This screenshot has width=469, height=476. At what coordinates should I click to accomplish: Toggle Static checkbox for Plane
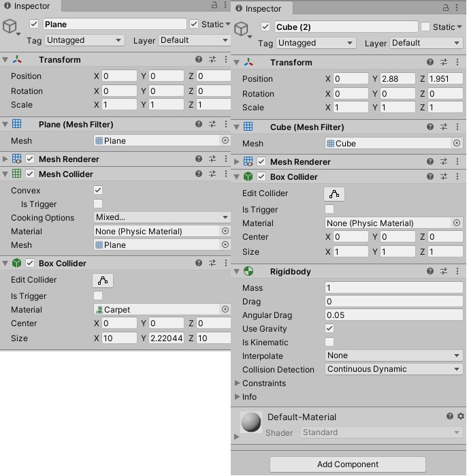[194, 24]
